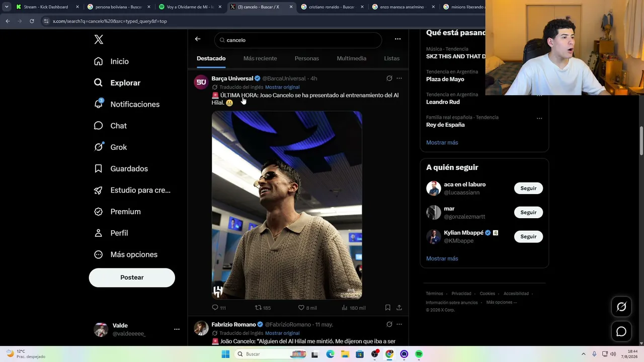Switch to the Más reciente tab
Viewport: 644px width, 362px height.
[x=260, y=58]
